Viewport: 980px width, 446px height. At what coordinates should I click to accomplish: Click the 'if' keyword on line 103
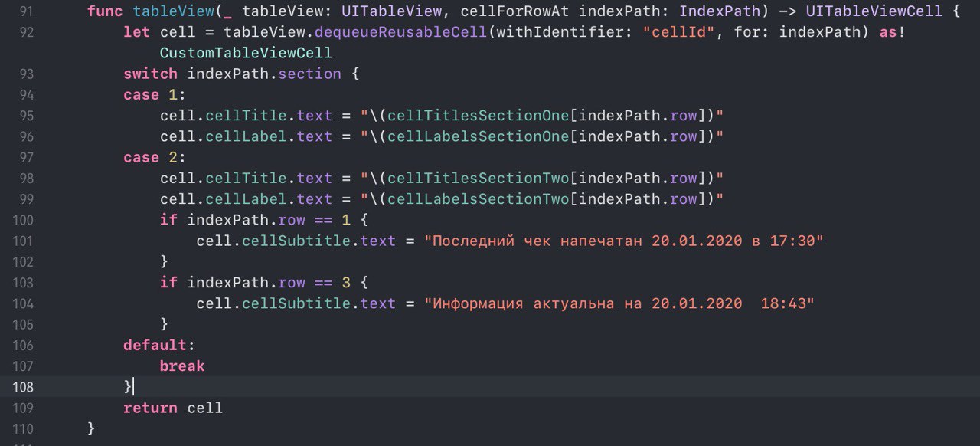click(168, 283)
